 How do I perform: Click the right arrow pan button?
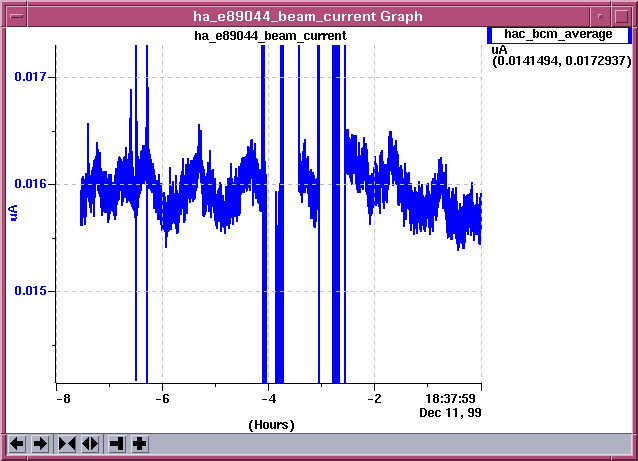(40, 444)
